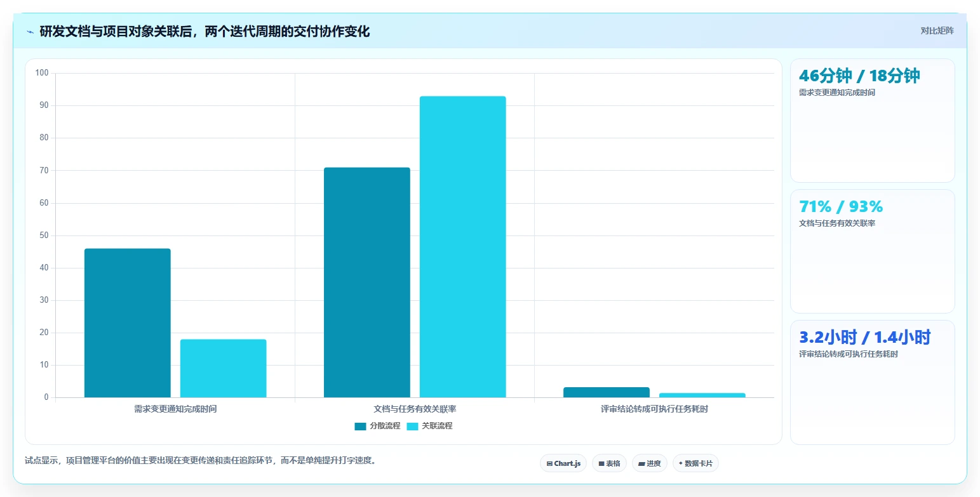This screenshot has height=497, width=980.
Task: Click the 46分钟 / 18分钟 metric value
Action: point(859,76)
